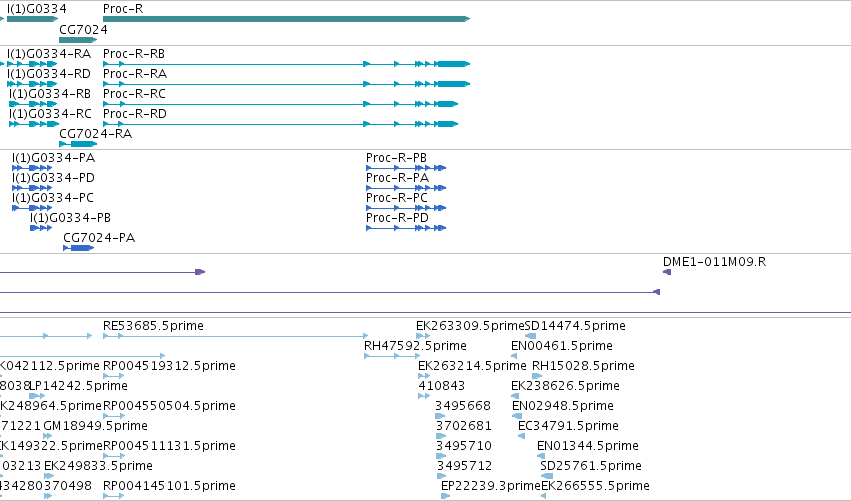Open the Proc-R-RB transcript label
The height and width of the screenshot is (501, 851).
coord(134,54)
